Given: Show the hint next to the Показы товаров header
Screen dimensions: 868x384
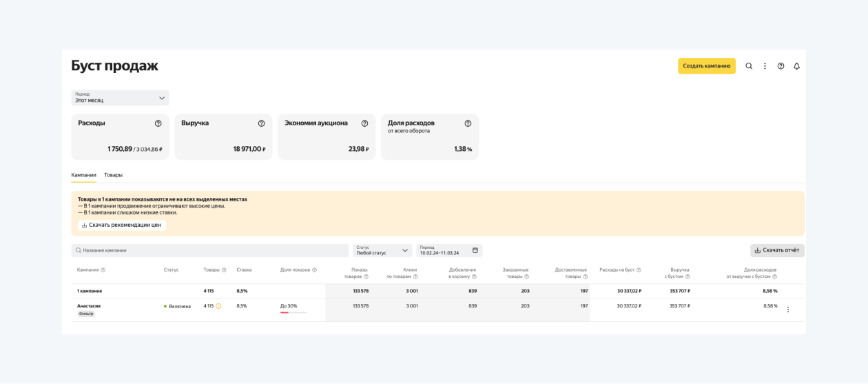Looking at the screenshot, I should click(366, 276).
